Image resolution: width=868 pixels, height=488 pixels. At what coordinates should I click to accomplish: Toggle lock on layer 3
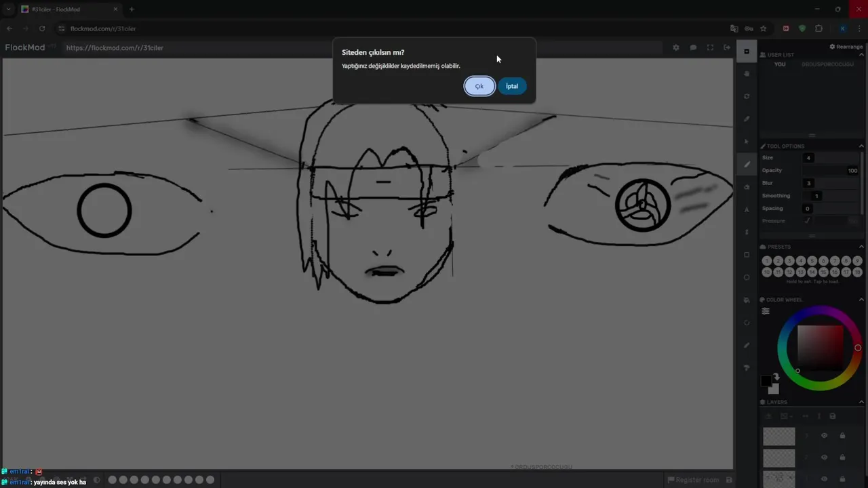click(842, 436)
